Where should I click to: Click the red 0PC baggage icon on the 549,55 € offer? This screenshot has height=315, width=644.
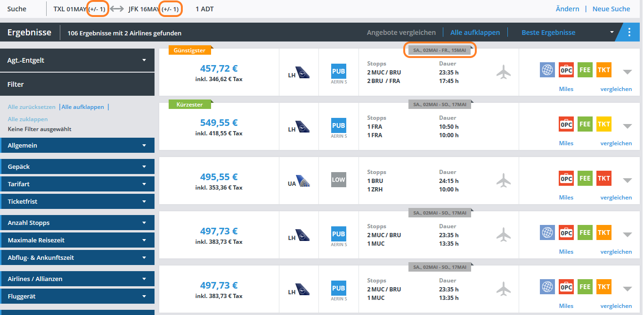coord(566,124)
